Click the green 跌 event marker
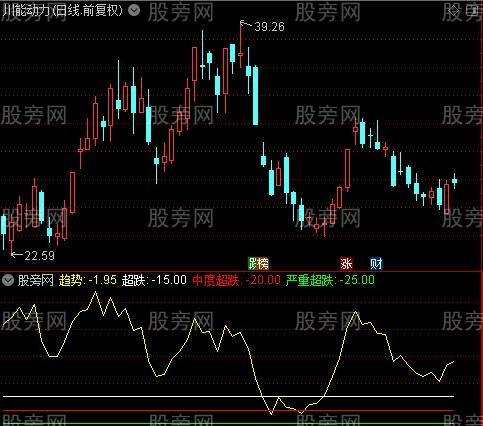483x426 pixels. coord(253,264)
